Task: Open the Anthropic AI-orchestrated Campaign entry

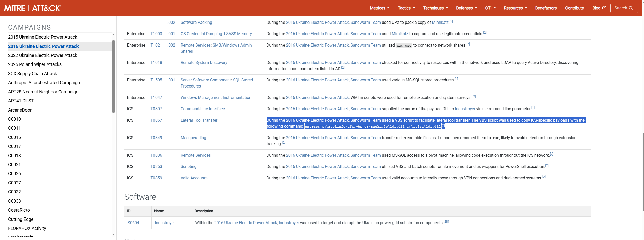Action: point(44,83)
